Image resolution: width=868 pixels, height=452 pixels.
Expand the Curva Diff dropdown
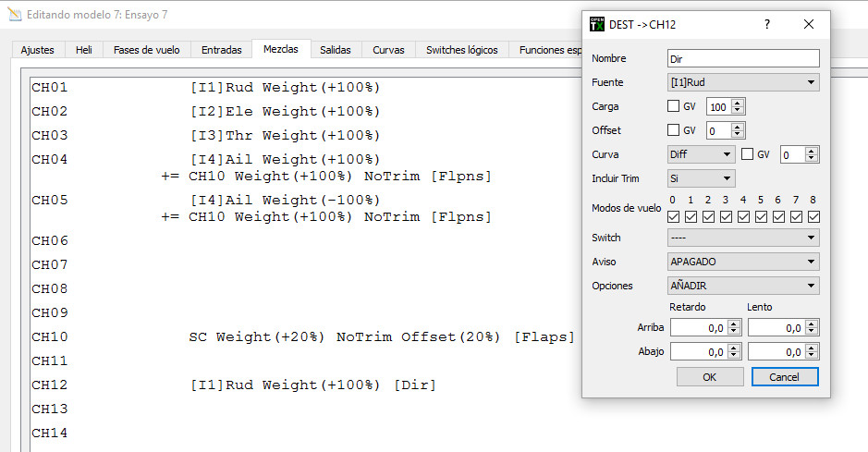pyautogui.click(x=701, y=154)
